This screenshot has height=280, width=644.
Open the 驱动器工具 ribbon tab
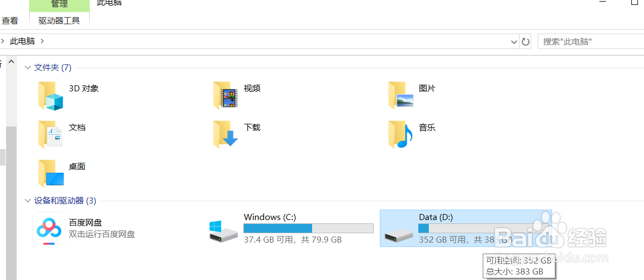pos(59,21)
